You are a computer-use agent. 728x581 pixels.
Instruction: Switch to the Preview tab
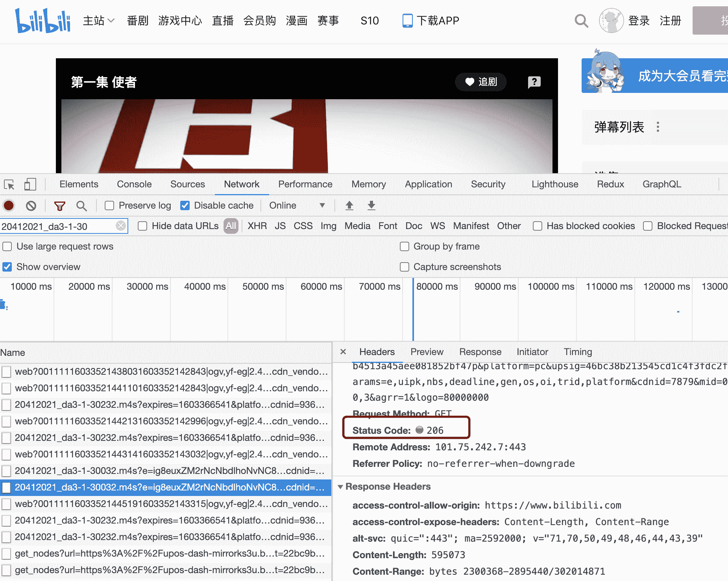click(427, 352)
